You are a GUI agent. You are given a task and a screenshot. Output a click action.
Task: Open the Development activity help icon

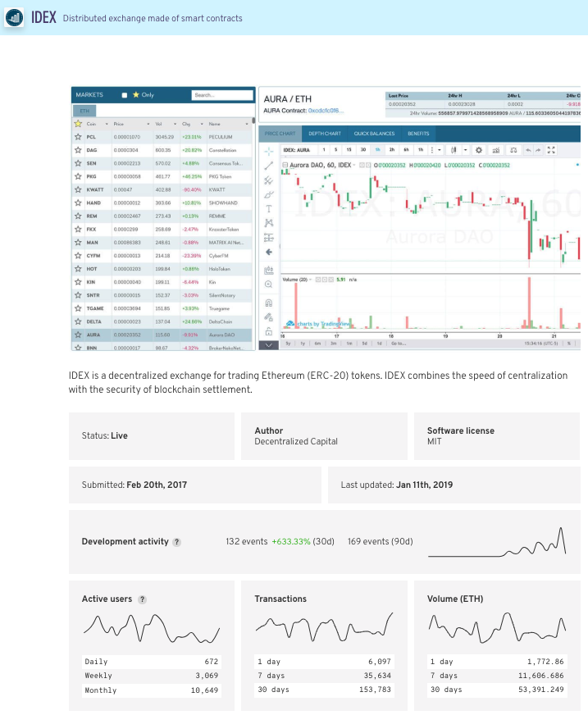coord(176,542)
